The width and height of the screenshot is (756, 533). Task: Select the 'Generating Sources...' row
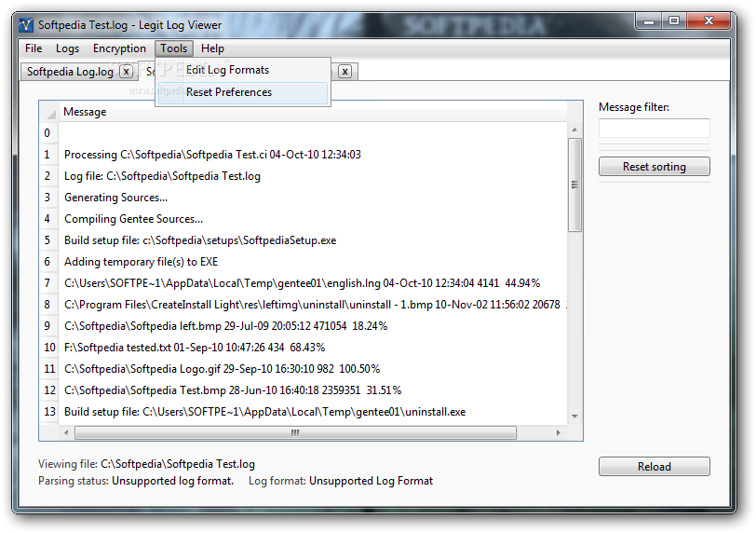[x=313, y=198]
